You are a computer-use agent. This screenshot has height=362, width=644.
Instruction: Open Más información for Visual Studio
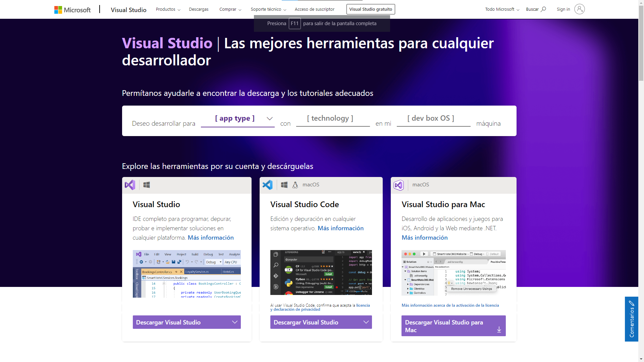[x=211, y=238]
